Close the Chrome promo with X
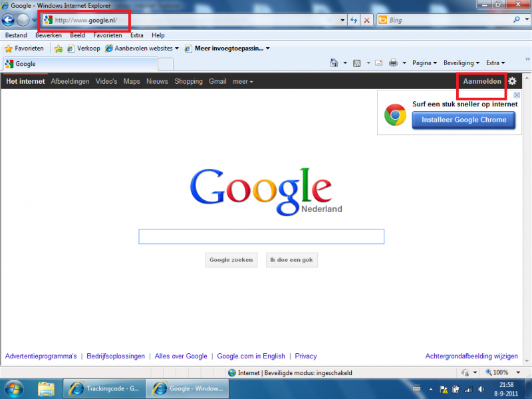This screenshot has width=532, height=399. 517,95
